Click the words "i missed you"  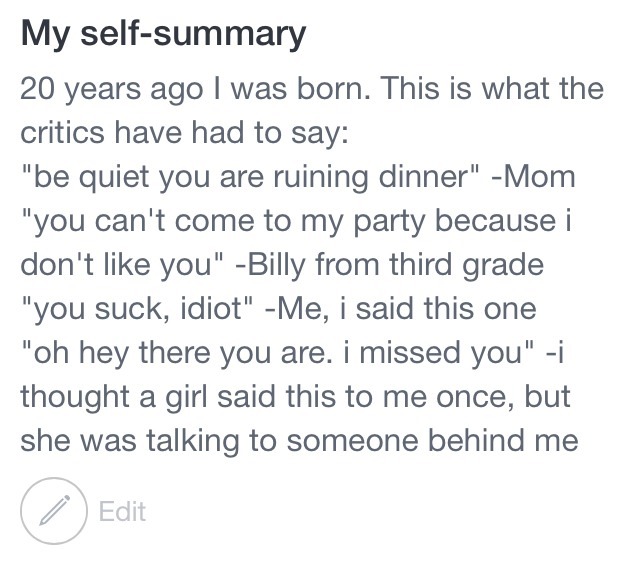pos(438,353)
